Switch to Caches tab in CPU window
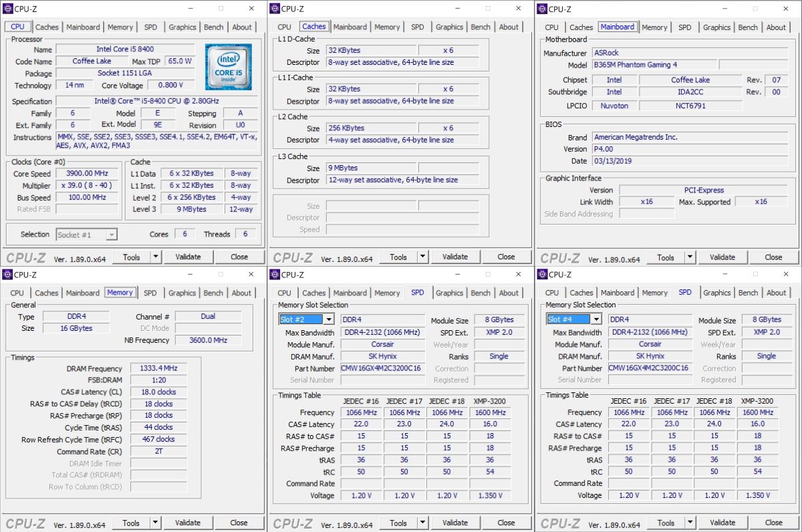The image size is (802, 532). coord(47,27)
